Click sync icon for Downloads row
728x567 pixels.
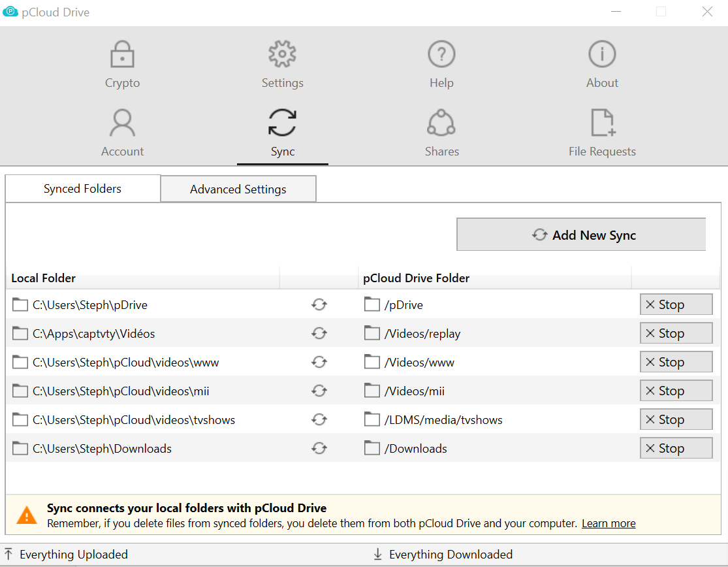(x=319, y=449)
